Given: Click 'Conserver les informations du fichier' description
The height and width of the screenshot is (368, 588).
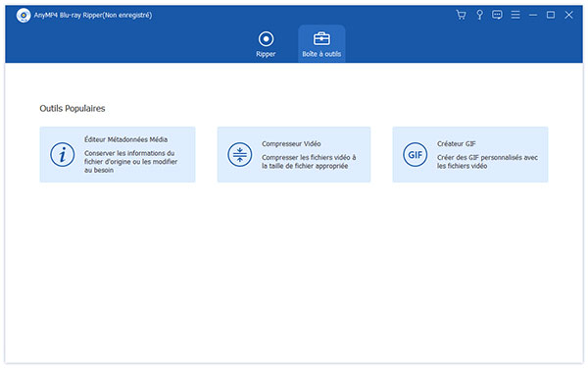Looking at the screenshot, I should (131, 162).
